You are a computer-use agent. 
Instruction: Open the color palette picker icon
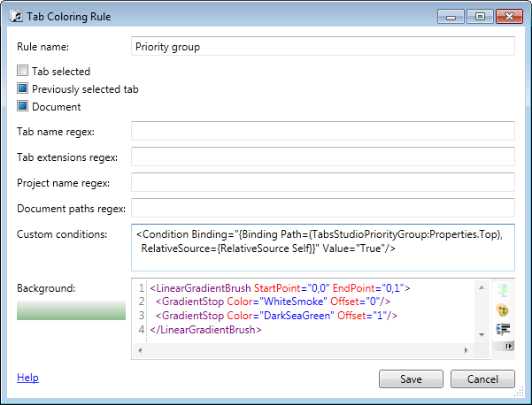(x=503, y=309)
